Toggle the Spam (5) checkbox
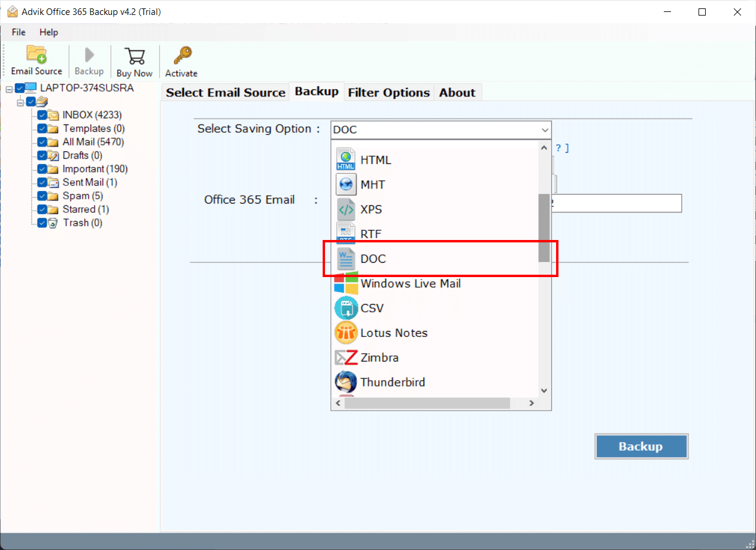 pyautogui.click(x=42, y=196)
